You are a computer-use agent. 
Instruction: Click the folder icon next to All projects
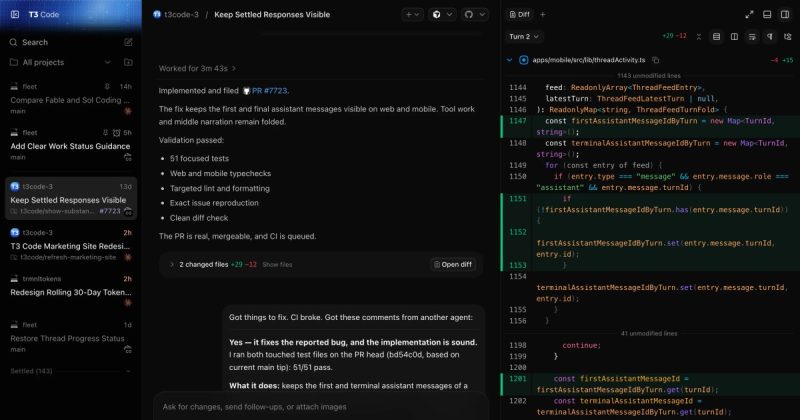pos(14,62)
